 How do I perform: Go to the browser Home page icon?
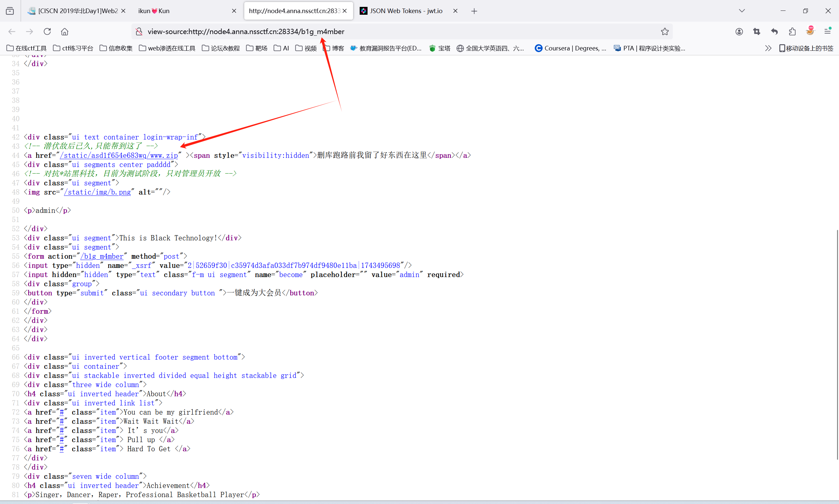point(65,31)
